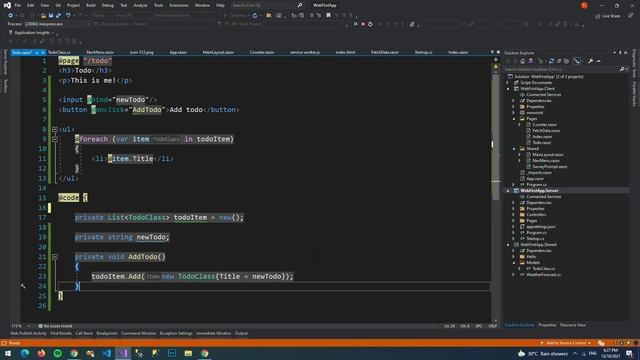Viewport: 640px width, 360px height.
Task: Click Add to Source Control in status bar
Action: [565, 343]
